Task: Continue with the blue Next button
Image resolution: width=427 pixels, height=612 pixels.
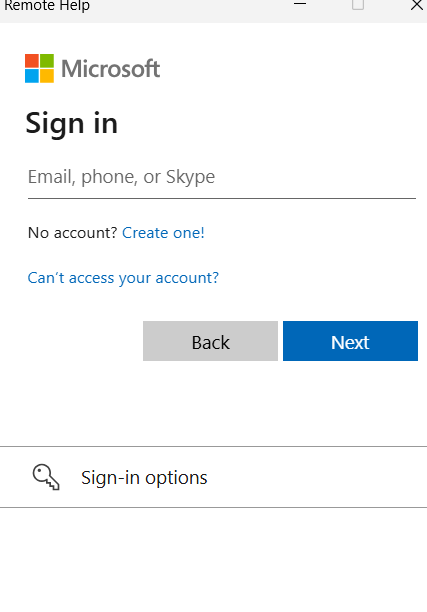Action: (x=350, y=341)
